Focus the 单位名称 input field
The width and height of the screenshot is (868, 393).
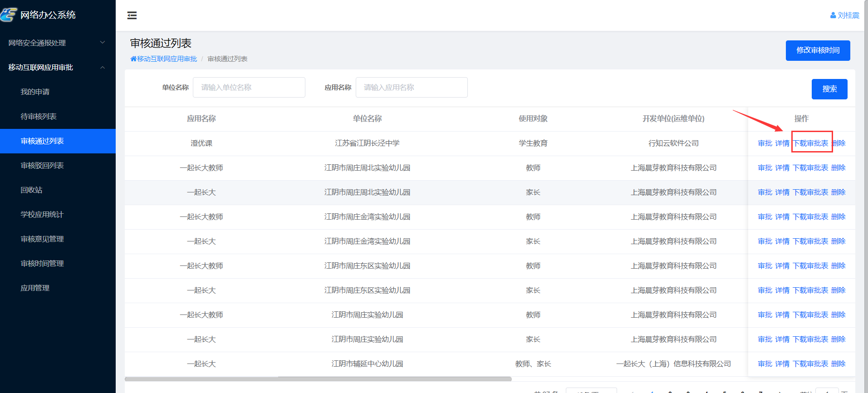(x=249, y=88)
